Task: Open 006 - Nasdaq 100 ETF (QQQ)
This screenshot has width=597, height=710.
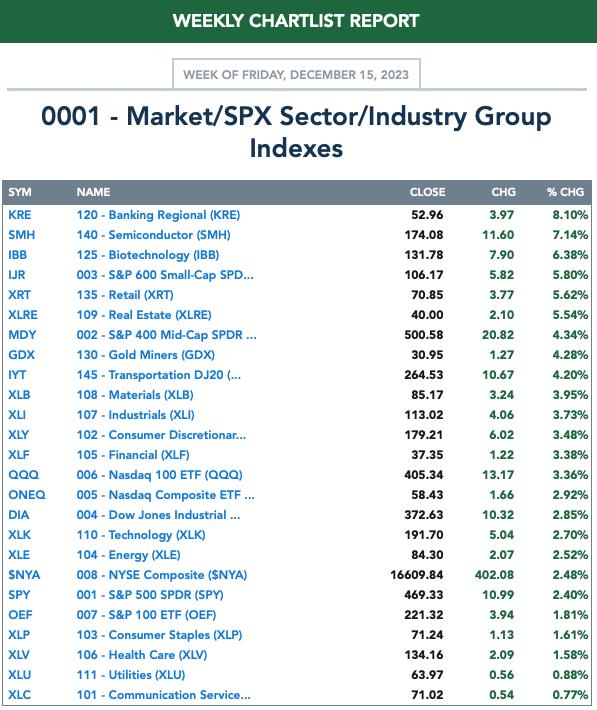Action: point(159,475)
